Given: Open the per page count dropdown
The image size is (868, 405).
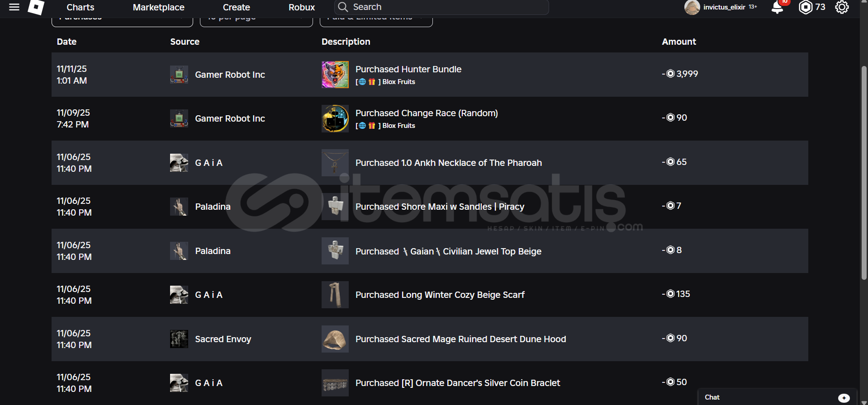Looking at the screenshot, I should 256,20.
